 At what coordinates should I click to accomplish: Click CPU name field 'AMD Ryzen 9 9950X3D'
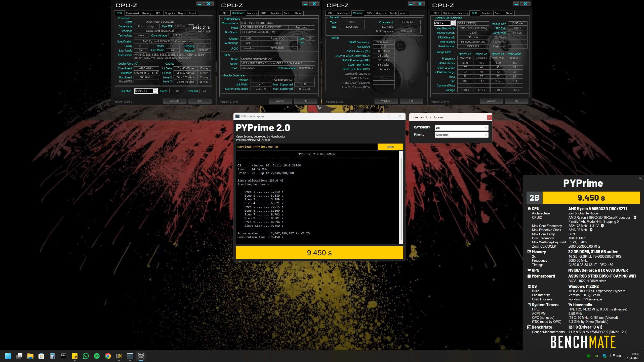[160, 22]
